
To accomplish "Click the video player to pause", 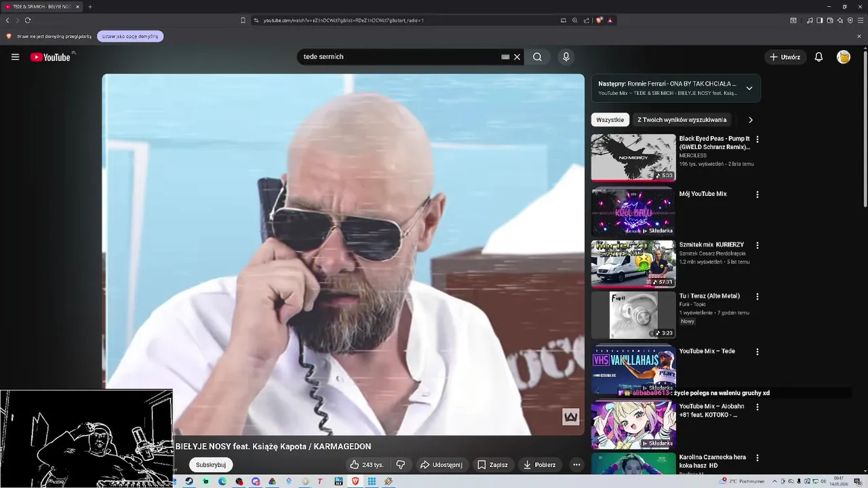I will [x=343, y=254].
